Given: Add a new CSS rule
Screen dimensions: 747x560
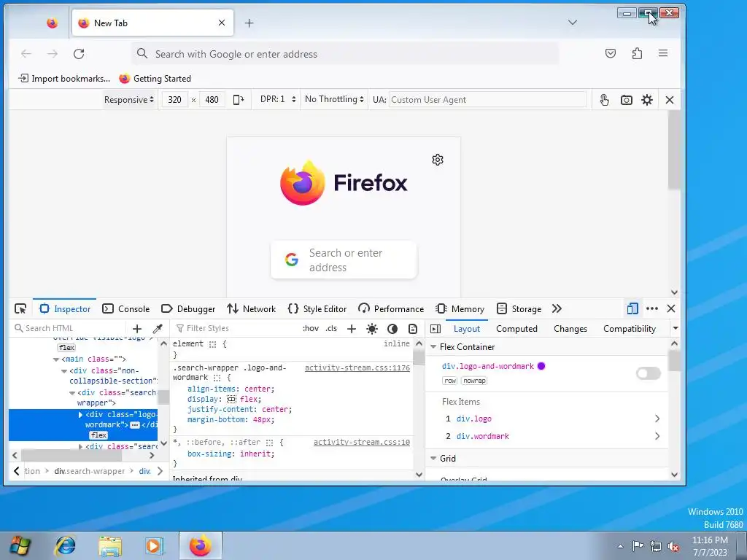Looking at the screenshot, I should (x=352, y=329).
